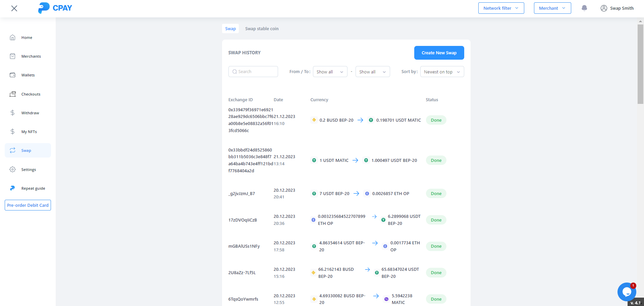The image size is (644, 306).
Task: Click the CPAY logo
Action: (x=55, y=8)
